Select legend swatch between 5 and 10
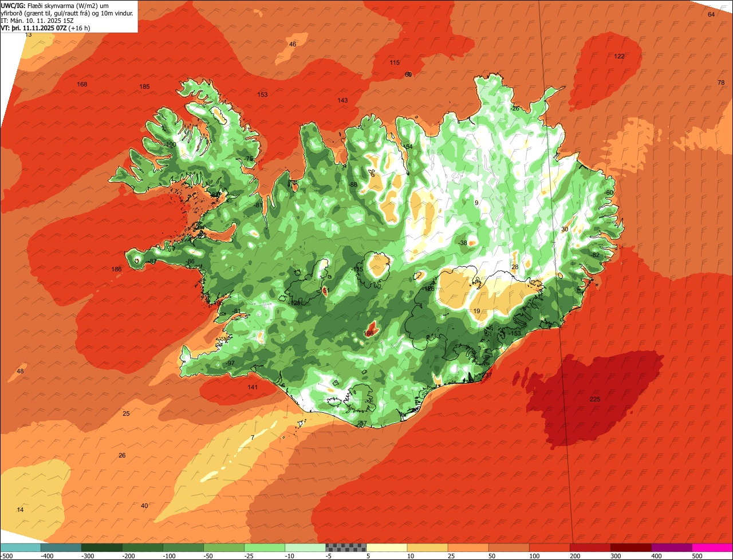The image size is (733, 560). 387,547
